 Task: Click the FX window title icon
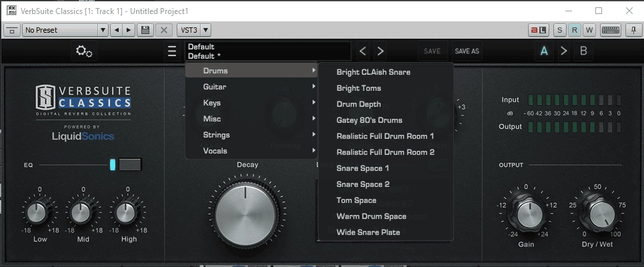(x=12, y=11)
